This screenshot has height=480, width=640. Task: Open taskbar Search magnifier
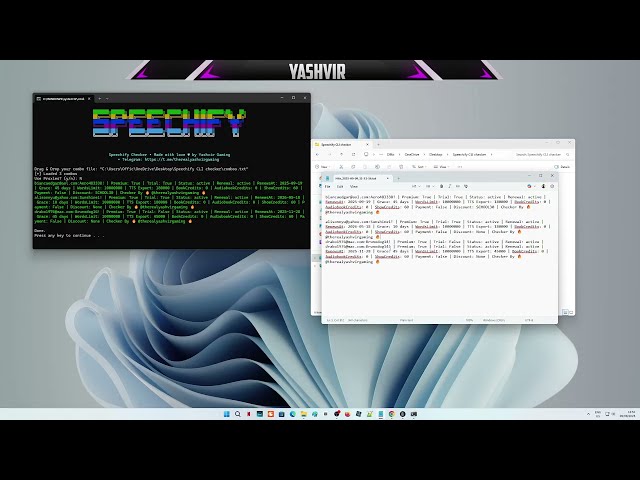(238, 414)
